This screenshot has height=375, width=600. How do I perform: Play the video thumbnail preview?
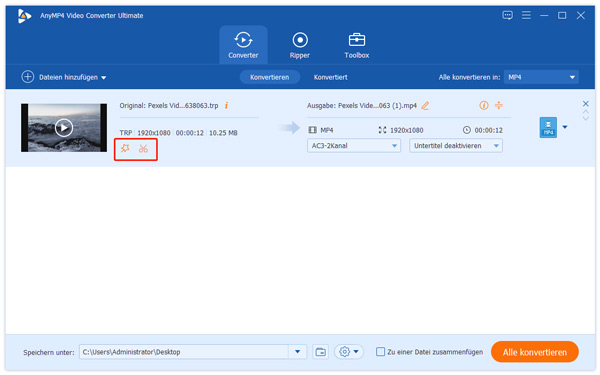point(64,127)
